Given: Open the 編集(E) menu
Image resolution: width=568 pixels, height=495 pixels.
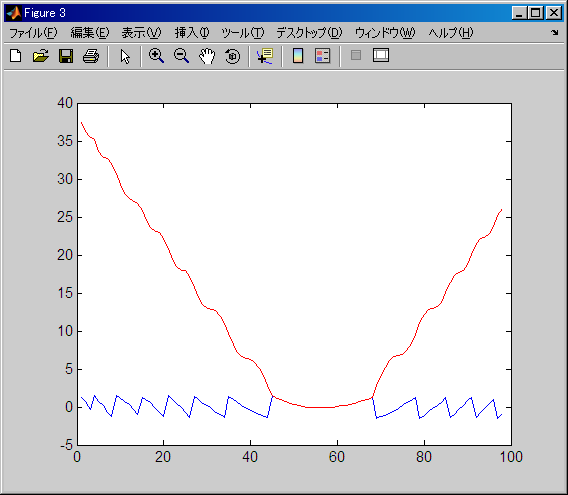Looking at the screenshot, I should [x=89, y=33].
